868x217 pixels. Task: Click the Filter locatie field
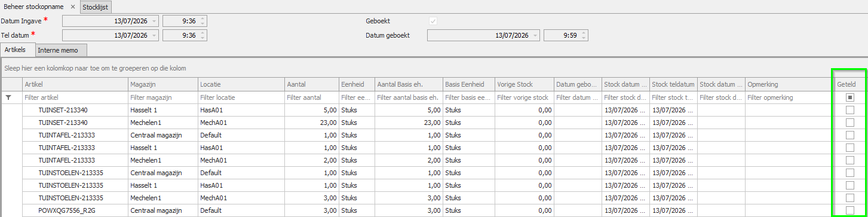(241, 97)
